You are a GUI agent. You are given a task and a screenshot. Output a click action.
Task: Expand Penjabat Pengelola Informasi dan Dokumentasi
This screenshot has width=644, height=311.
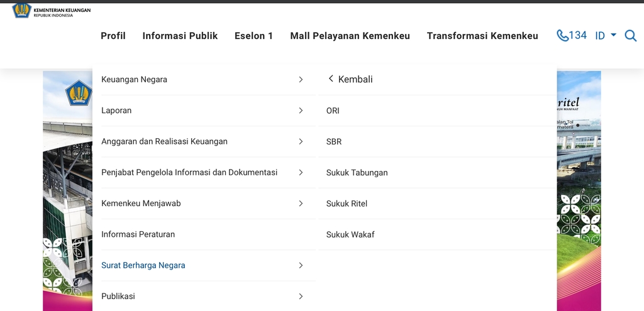coord(301,172)
